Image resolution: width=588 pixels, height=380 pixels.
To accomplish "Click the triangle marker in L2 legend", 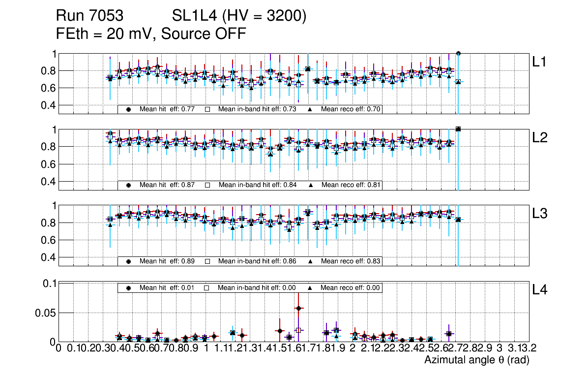I will coord(311,185).
